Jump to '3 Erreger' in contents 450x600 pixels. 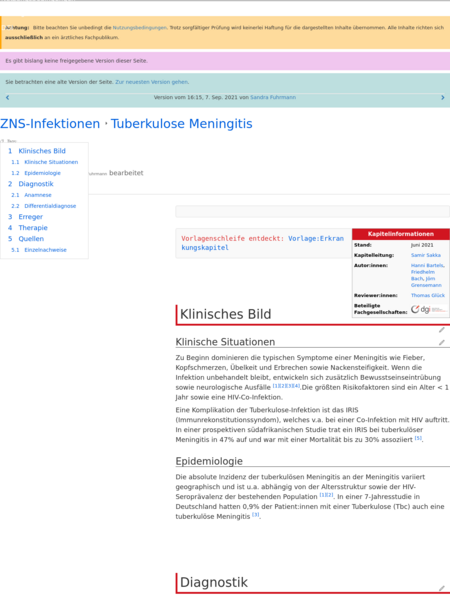pos(26,217)
